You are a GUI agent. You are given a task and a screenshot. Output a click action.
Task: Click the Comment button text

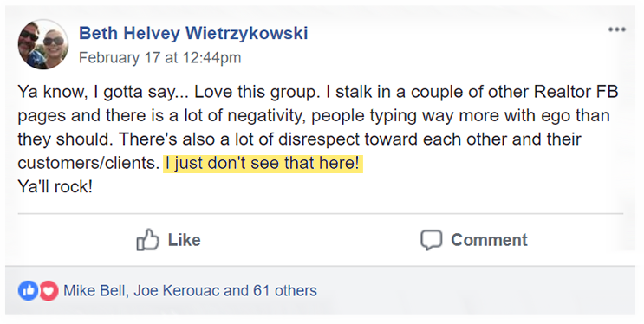click(x=489, y=240)
